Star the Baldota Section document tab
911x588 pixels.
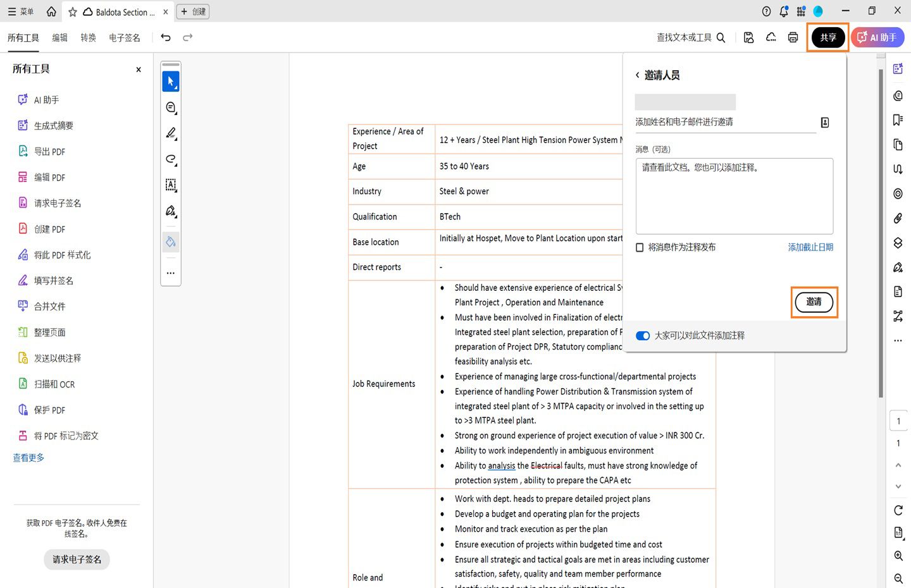coord(73,12)
